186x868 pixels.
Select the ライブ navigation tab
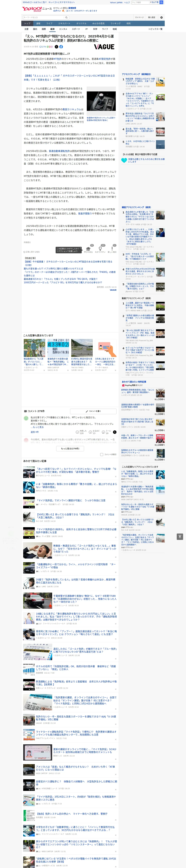click(x=49, y=24)
